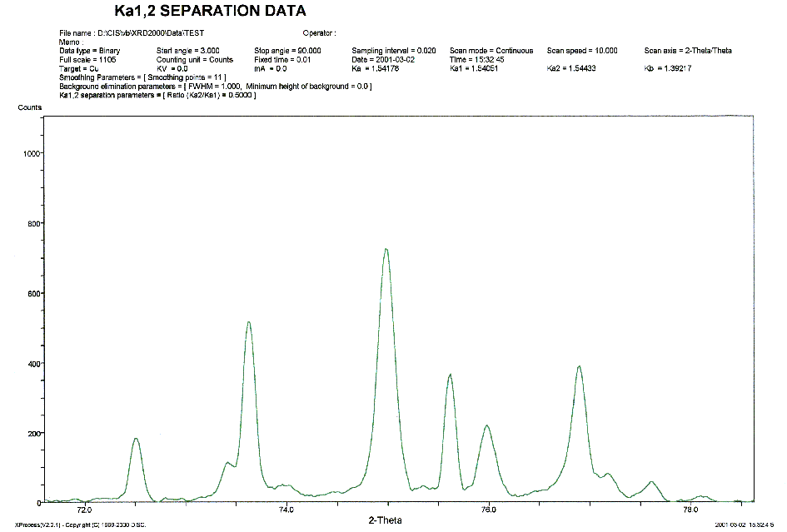Screen dimensions: 787x532
Task: Select the Stop angle = 90.000 field
Action: 287,51
